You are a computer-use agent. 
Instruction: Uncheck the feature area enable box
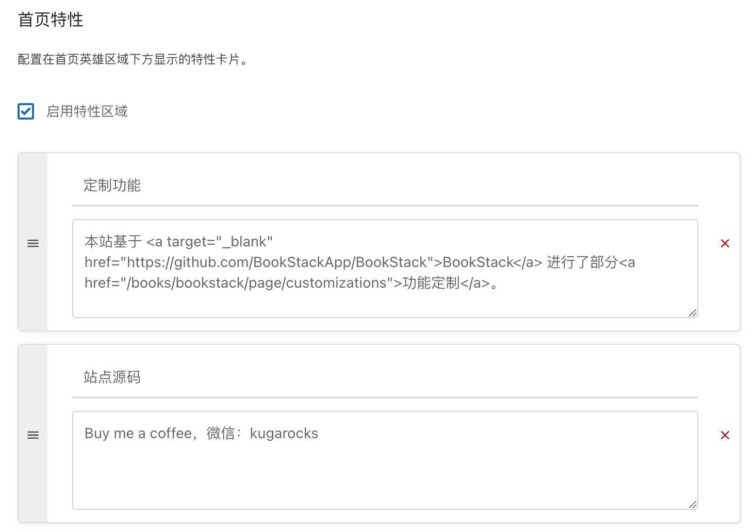(25, 111)
